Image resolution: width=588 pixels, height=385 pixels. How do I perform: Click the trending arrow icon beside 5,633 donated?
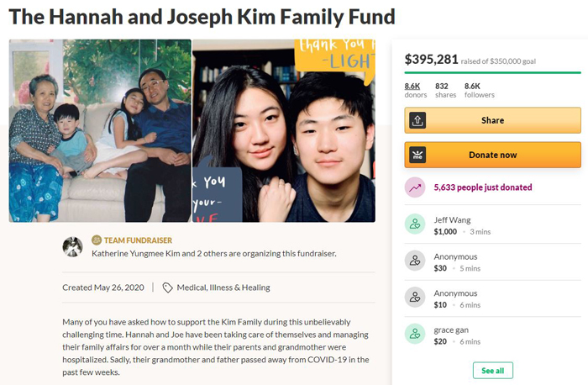(x=415, y=187)
